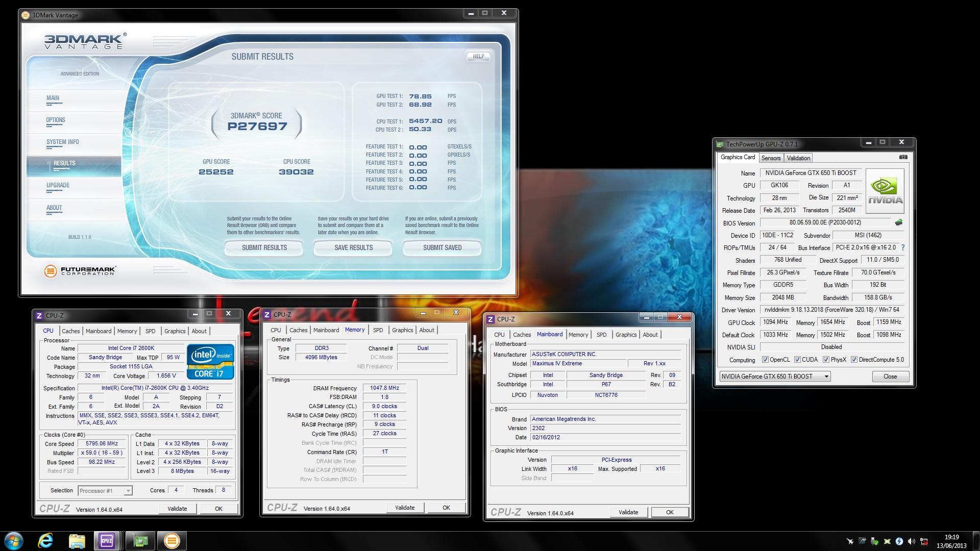Click the GPU name field in GPU-Z
Viewport: 980px width, 551px height.
tap(811, 173)
